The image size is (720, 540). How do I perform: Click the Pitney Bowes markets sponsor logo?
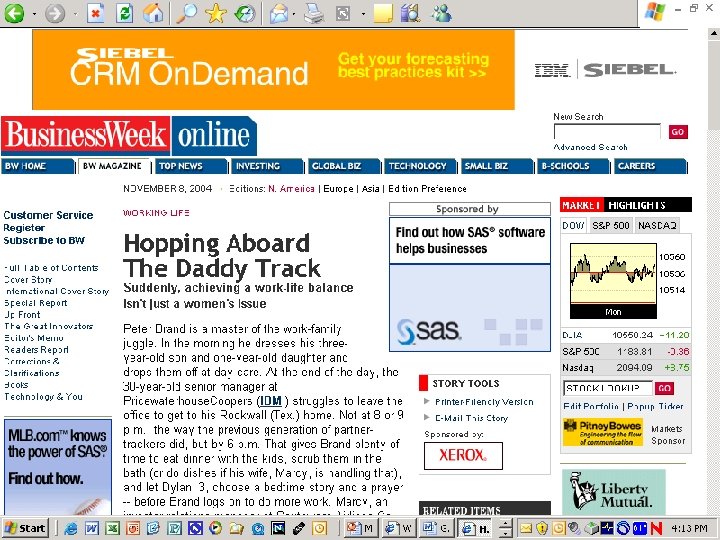click(x=602, y=432)
